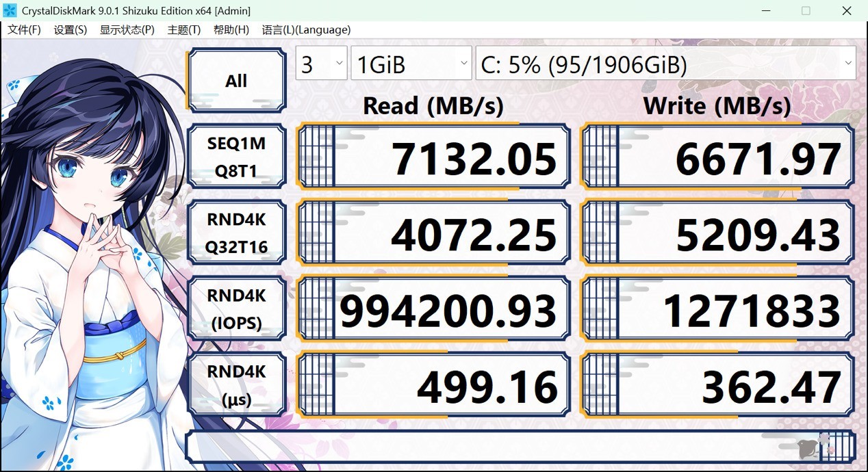
Task: Open the 设置(S) menu
Action: tap(71, 29)
